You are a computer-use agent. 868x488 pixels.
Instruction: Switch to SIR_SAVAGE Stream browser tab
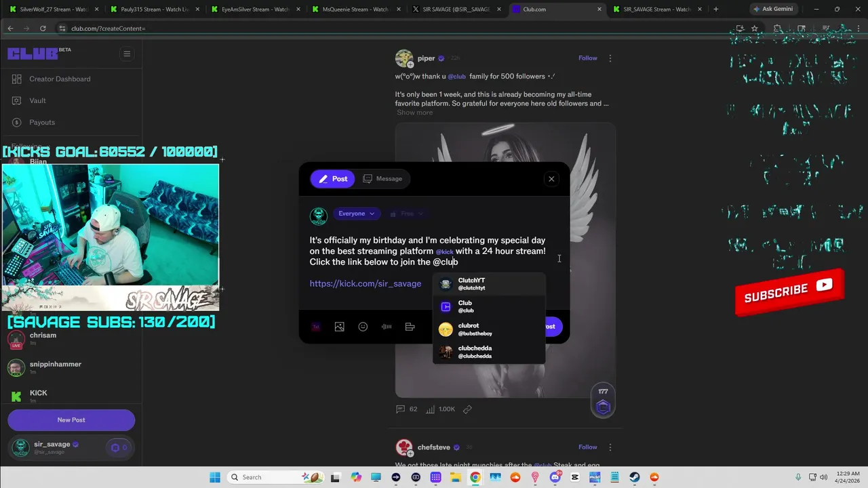(x=656, y=9)
